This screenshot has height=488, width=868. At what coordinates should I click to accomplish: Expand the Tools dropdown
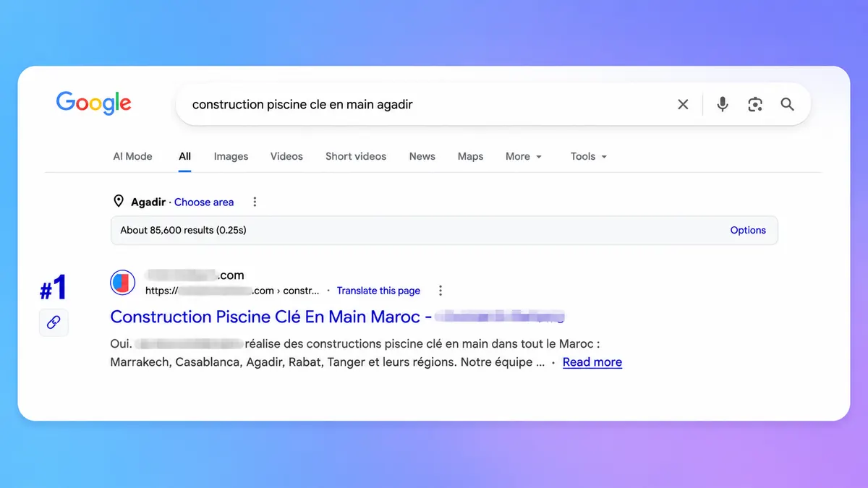coord(589,156)
